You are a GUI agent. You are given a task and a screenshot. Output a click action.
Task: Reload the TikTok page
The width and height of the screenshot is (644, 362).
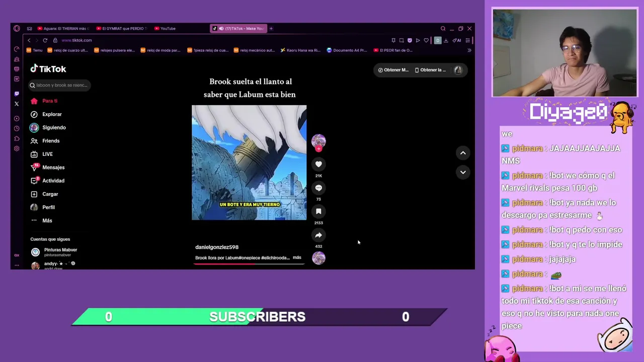coord(45,40)
